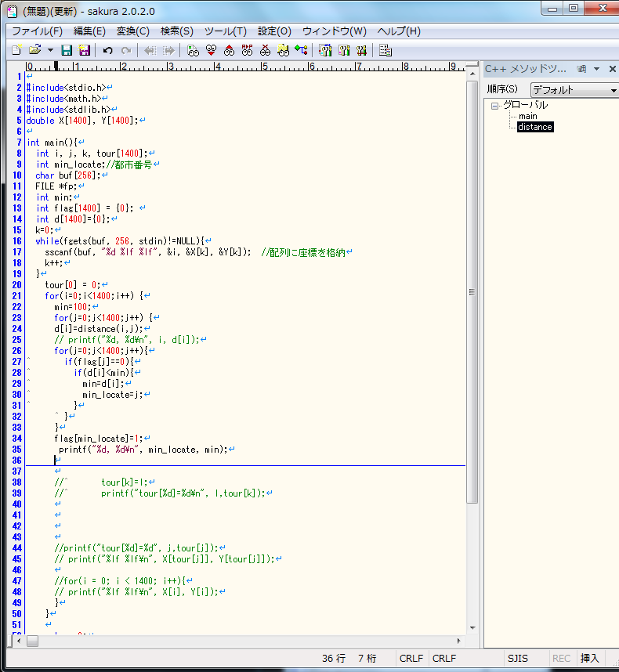Viewport: 619px width, 672px height.
Task: Select main in the method tree
Action: pyautogui.click(x=527, y=116)
